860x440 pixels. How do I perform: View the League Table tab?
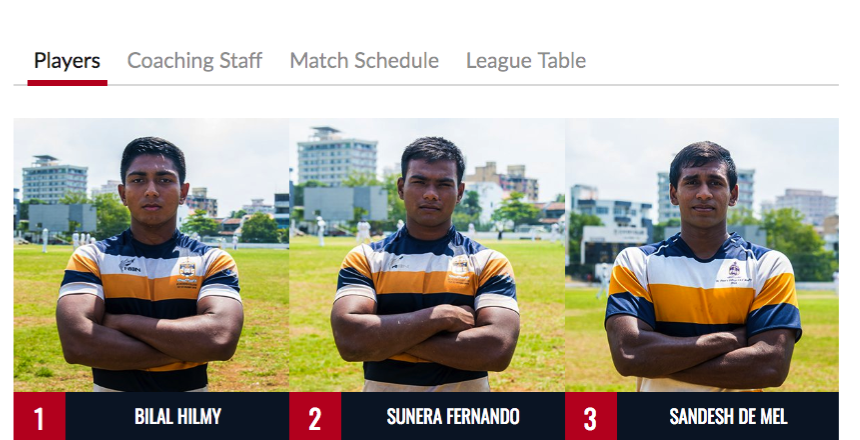click(x=526, y=60)
